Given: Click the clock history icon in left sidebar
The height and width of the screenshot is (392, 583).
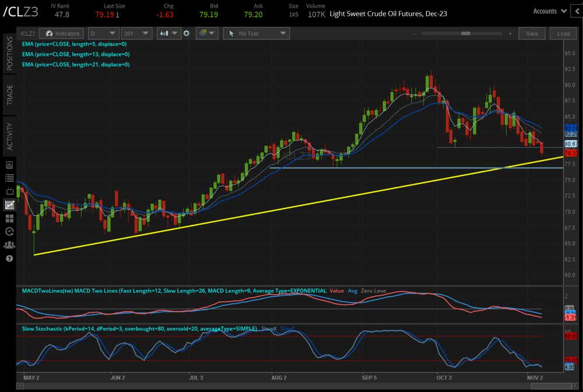Looking at the screenshot, I should point(9,231).
